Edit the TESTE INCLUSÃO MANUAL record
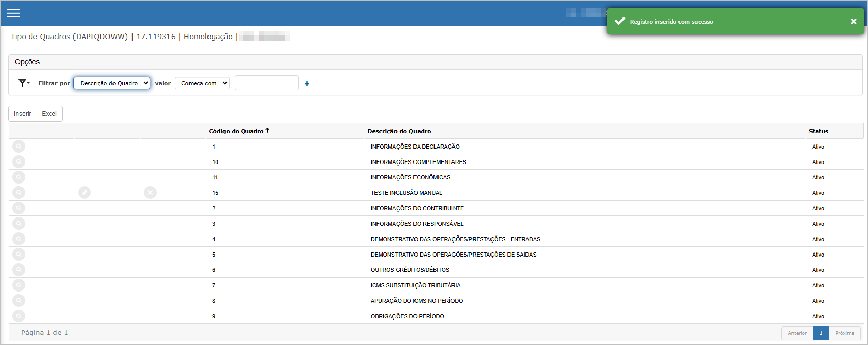The width and height of the screenshot is (868, 345). (84, 193)
